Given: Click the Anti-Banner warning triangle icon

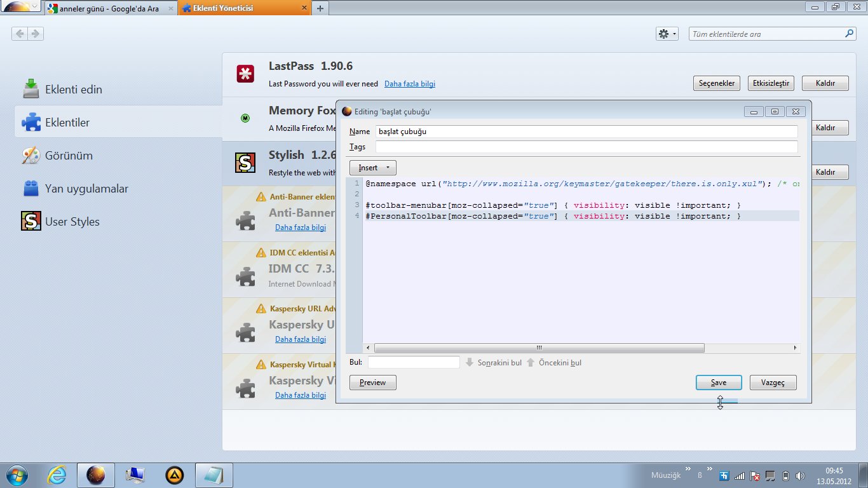Looking at the screenshot, I should [x=261, y=196].
